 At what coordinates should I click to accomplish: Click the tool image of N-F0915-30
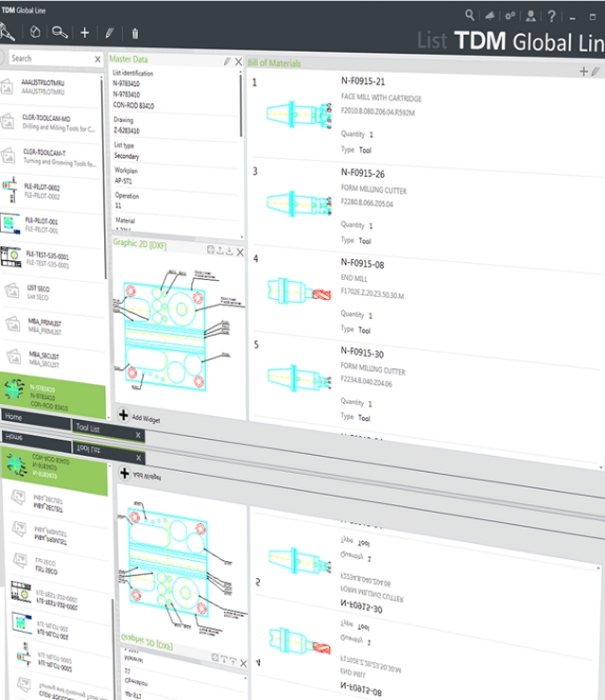click(x=300, y=378)
